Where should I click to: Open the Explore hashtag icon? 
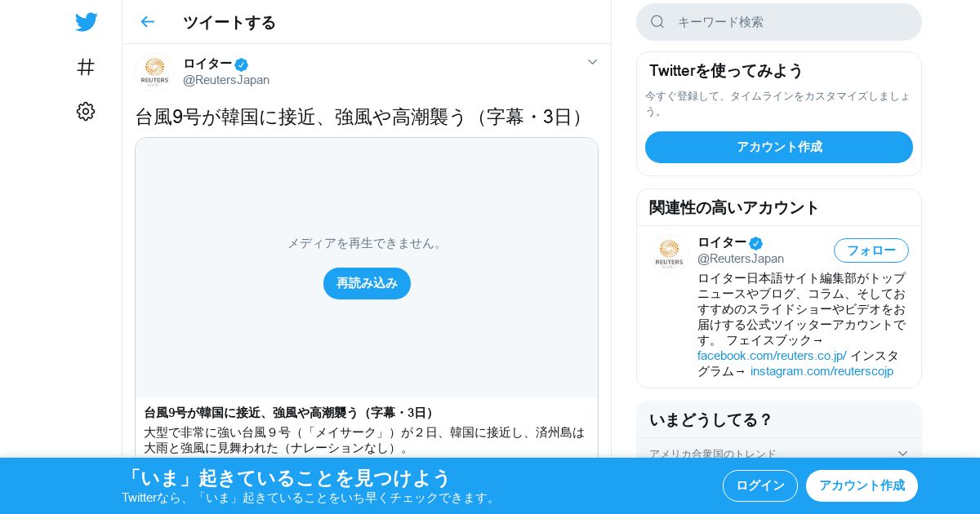coord(86,67)
